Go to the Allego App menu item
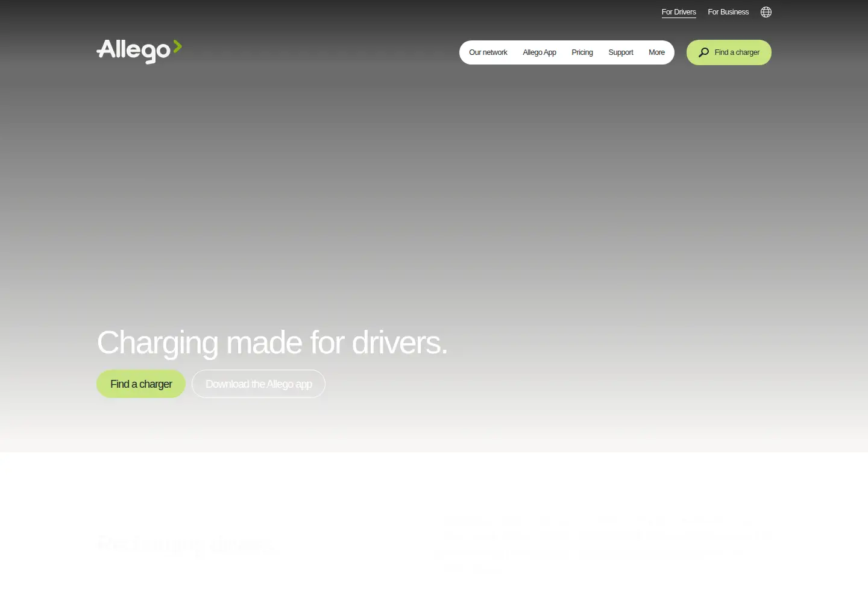Viewport: 868px width, 603px height. [539, 52]
